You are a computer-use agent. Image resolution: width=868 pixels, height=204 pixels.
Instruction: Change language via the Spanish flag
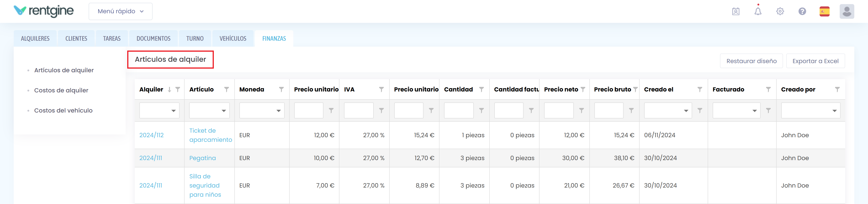point(825,11)
